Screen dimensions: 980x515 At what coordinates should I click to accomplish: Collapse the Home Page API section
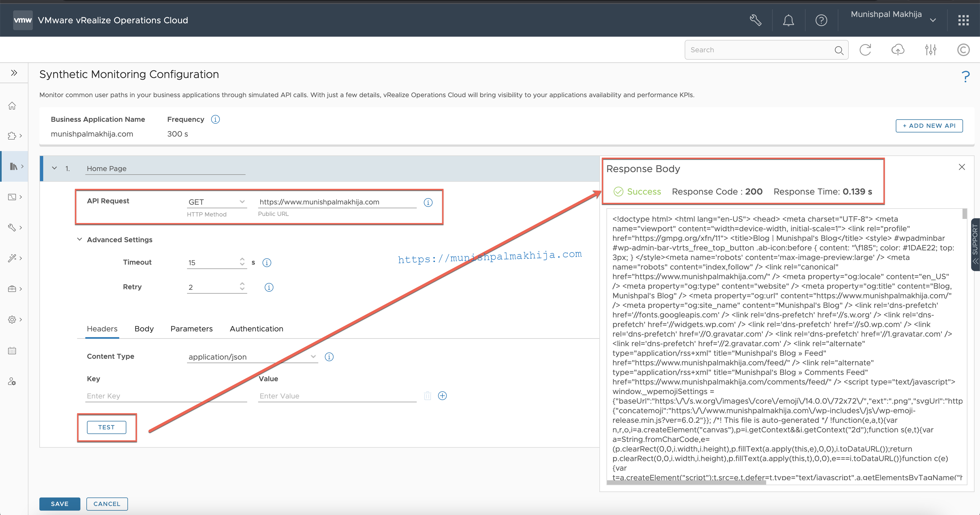(54, 168)
